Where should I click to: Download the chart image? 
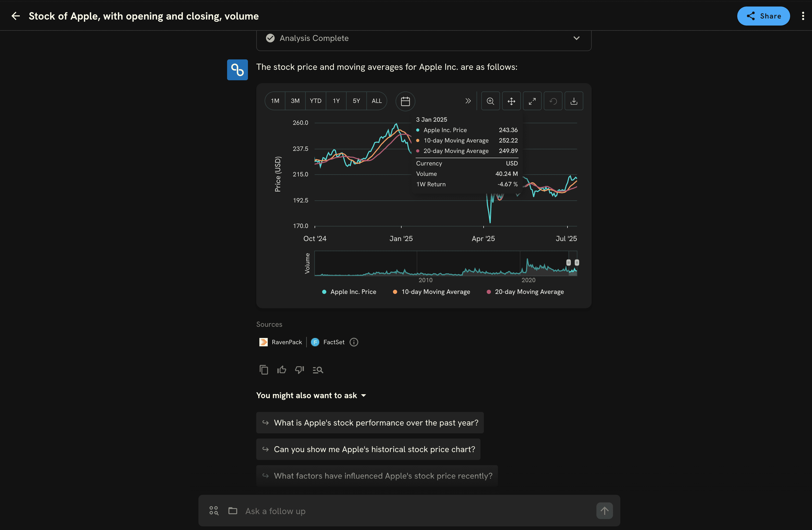(574, 101)
